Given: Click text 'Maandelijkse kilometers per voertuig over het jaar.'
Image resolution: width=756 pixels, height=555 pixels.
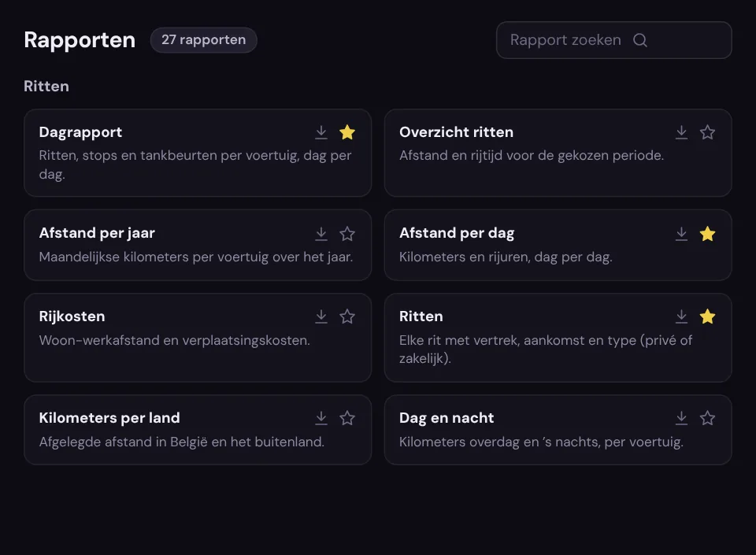Looking at the screenshot, I should tap(196, 257).
